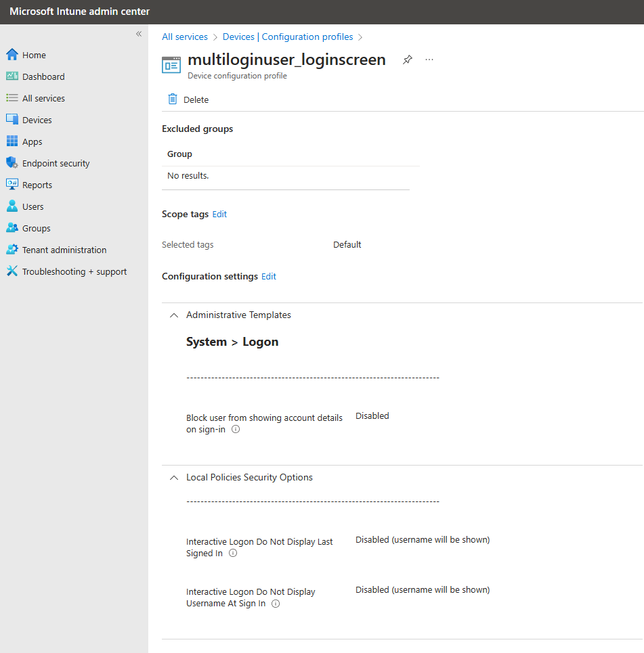Screen dimensions: 644x653
Task: Collapse the sidebar with double-chevron icon
Action: click(x=139, y=34)
